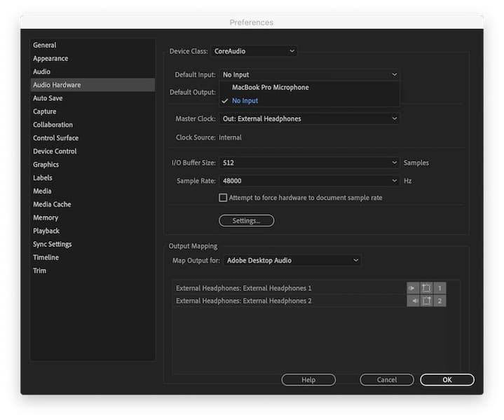Enable force hardware to document sample rate
The width and height of the screenshot is (504, 420).
point(224,198)
